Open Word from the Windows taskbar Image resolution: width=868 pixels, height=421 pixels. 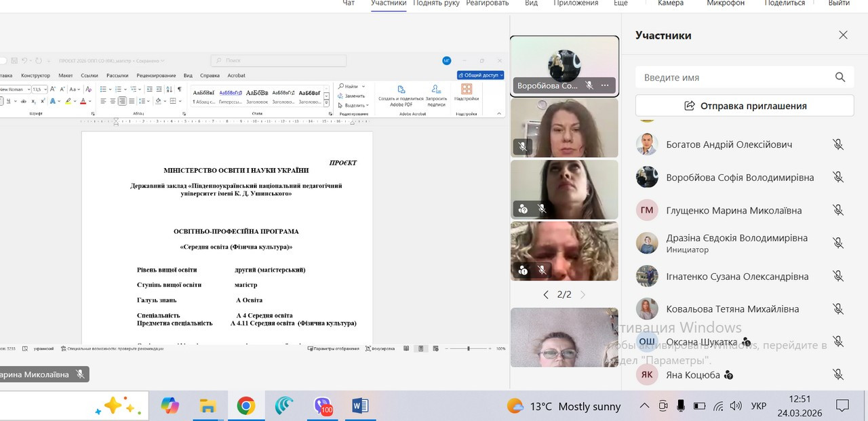point(360,406)
